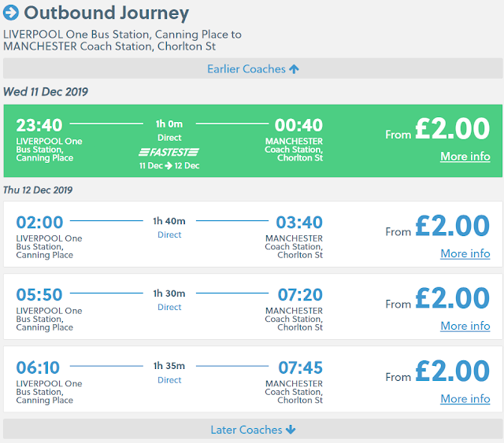Click £2.00 price on 02:00 coach
Viewport: 504px width, 443px height.
coord(452,227)
